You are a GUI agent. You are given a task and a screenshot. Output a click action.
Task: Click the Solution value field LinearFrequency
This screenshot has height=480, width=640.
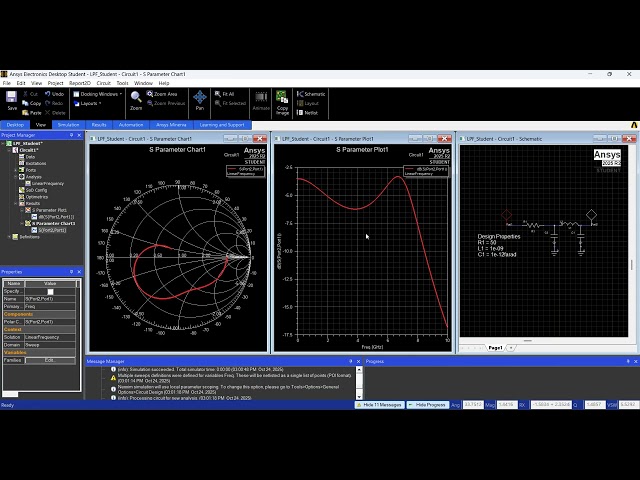click(50, 338)
